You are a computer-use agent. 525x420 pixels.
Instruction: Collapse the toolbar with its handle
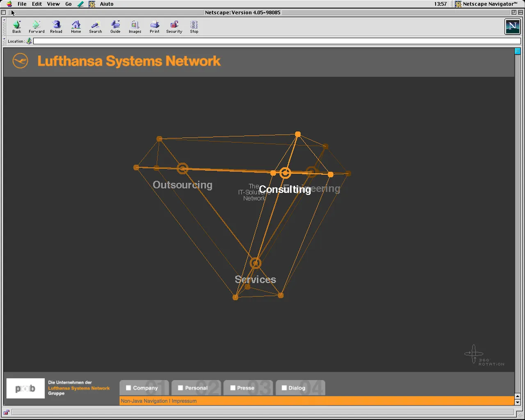pyautogui.click(x=5, y=27)
